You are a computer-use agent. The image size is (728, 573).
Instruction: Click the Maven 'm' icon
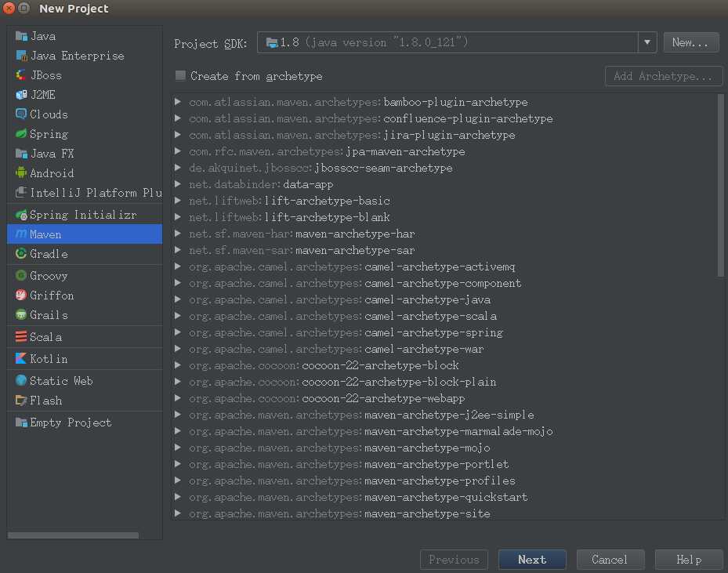pos(21,234)
